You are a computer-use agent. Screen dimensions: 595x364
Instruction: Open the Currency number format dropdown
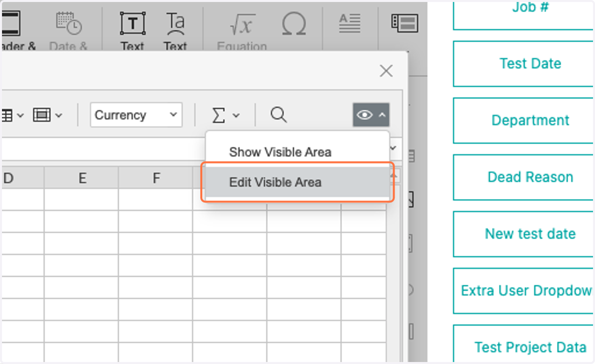(136, 115)
